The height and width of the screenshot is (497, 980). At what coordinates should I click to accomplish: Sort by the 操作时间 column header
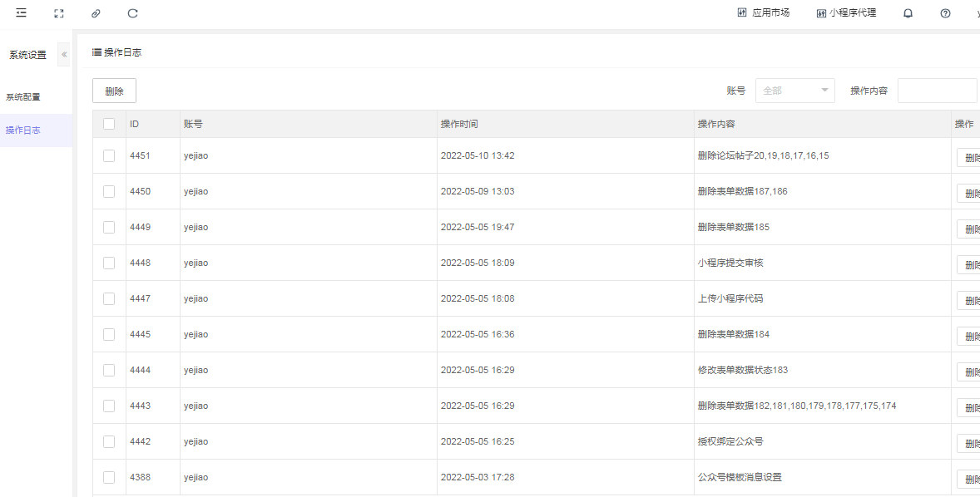459,124
